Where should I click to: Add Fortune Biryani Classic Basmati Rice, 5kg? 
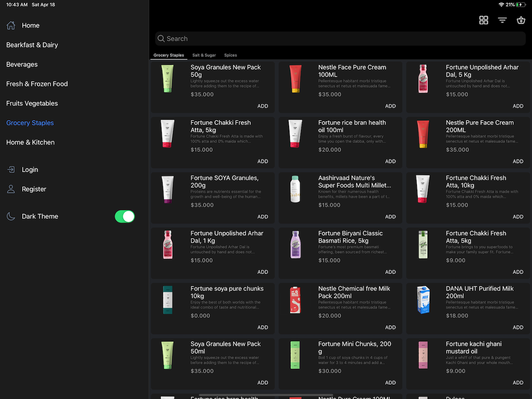pos(390,272)
